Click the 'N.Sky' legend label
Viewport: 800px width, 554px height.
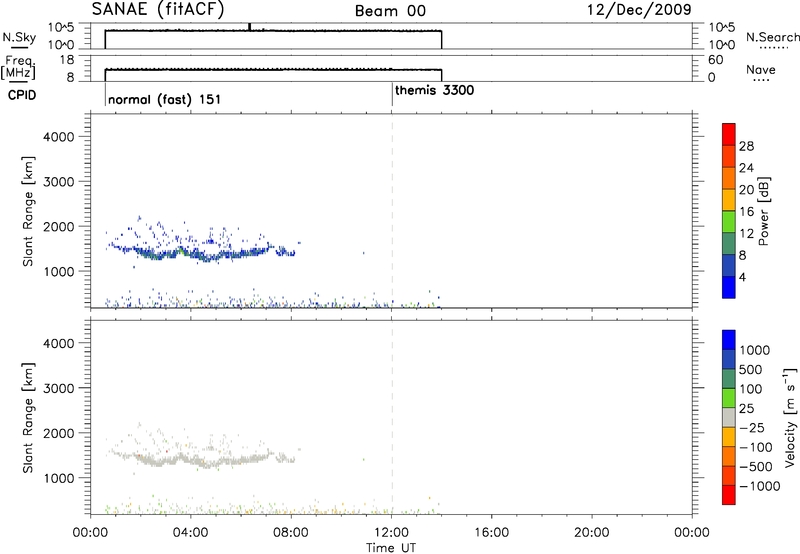(x=19, y=37)
